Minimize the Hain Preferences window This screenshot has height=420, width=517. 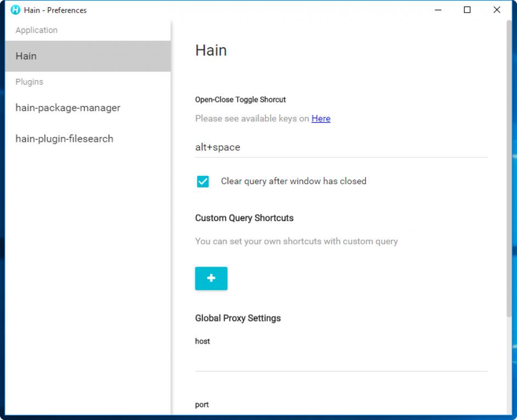coord(438,10)
